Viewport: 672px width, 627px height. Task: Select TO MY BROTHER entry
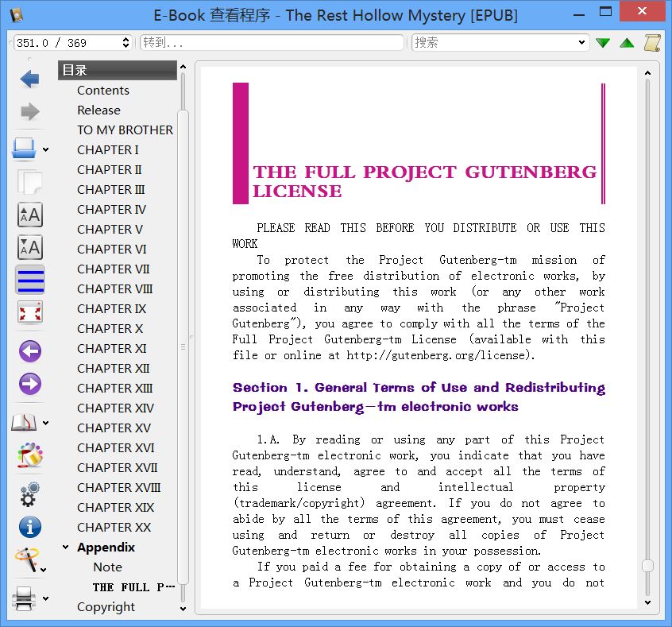pyautogui.click(x=125, y=130)
